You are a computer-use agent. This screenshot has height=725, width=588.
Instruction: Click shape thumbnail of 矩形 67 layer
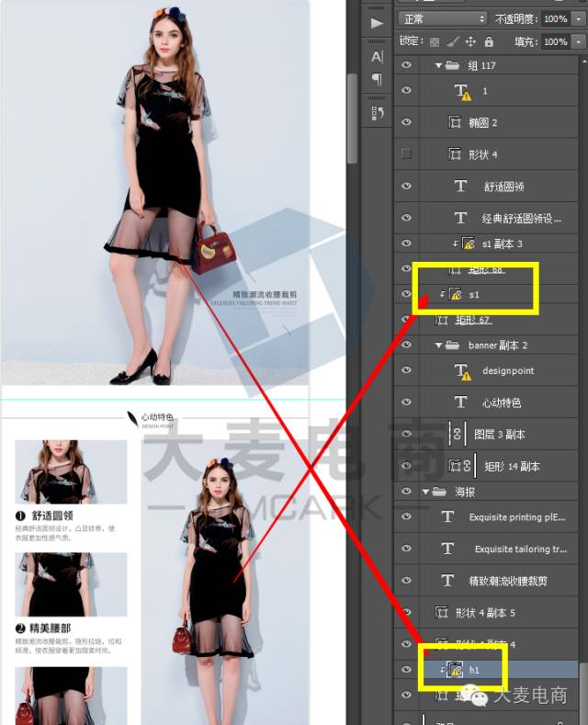[442, 320]
